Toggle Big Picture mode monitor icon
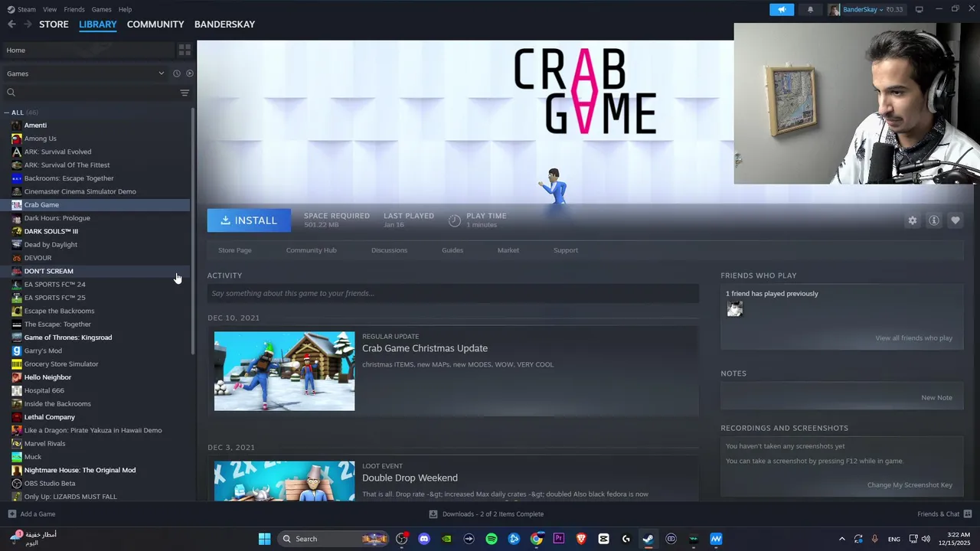The height and width of the screenshot is (551, 980). 919,10
